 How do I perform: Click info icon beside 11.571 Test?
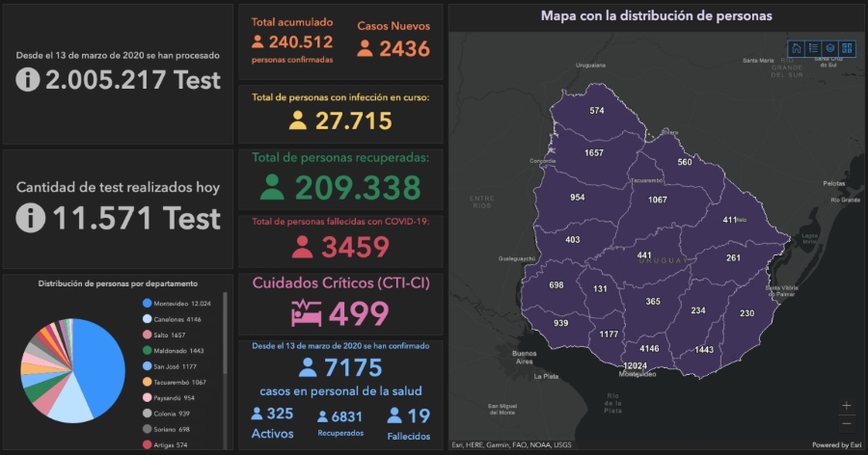pyautogui.click(x=31, y=219)
